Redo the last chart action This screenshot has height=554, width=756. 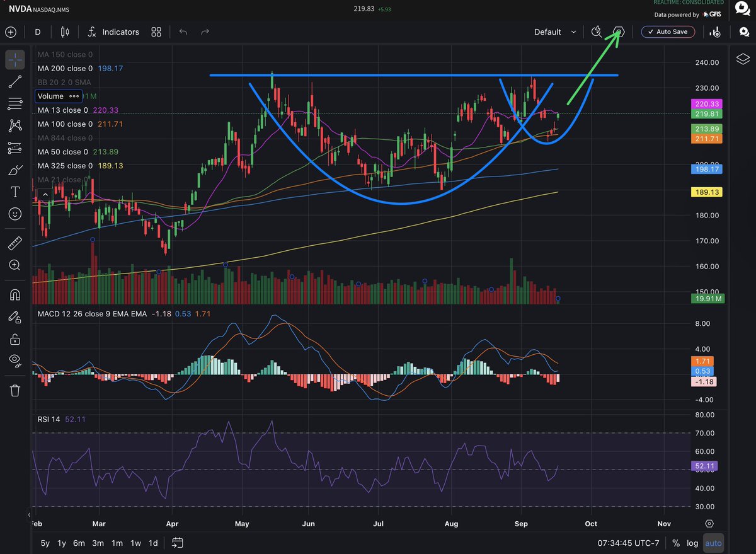tap(205, 32)
